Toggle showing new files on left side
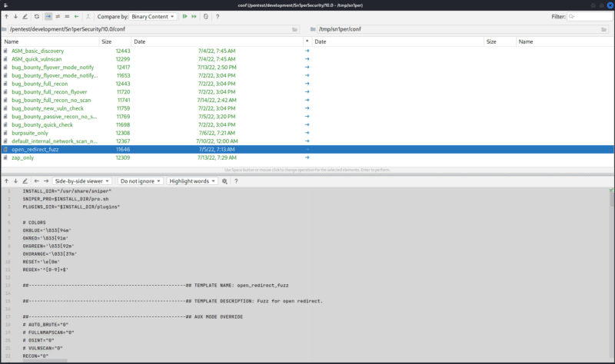 (48, 16)
